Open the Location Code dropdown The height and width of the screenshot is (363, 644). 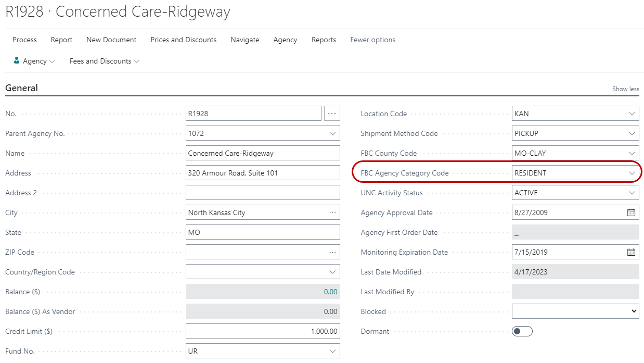point(632,114)
